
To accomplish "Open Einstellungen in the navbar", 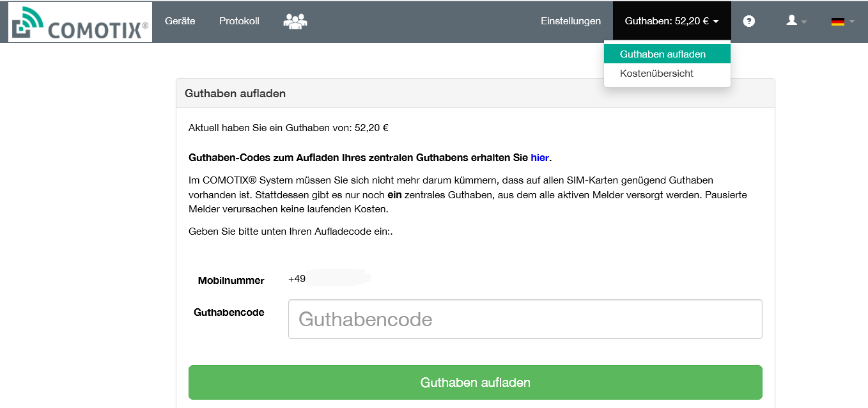I will [x=570, y=21].
